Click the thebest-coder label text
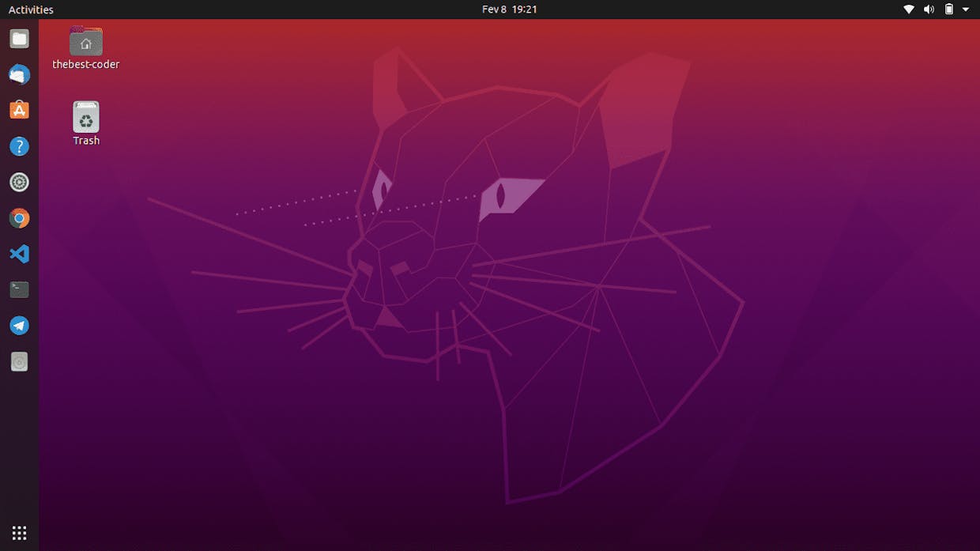 [x=86, y=64]
